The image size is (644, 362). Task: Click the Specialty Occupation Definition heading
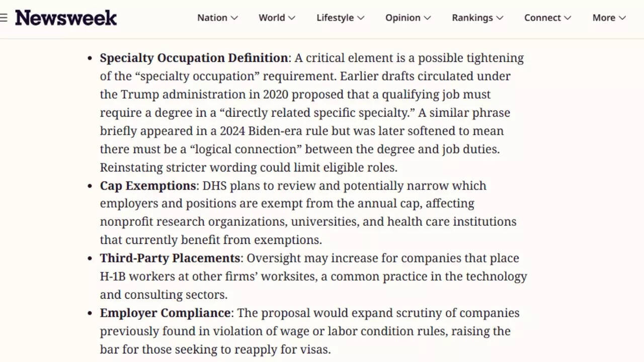click(x=194, y=58)
